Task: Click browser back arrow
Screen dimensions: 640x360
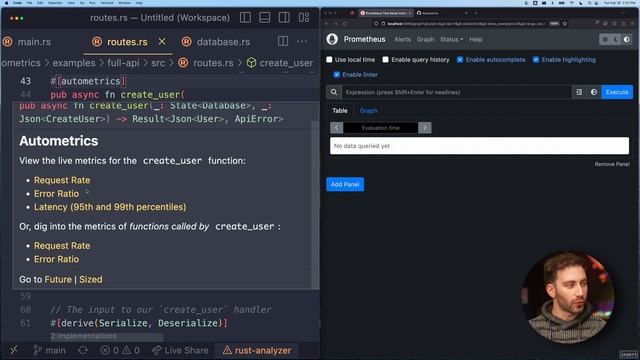Action: click(326, 24)
